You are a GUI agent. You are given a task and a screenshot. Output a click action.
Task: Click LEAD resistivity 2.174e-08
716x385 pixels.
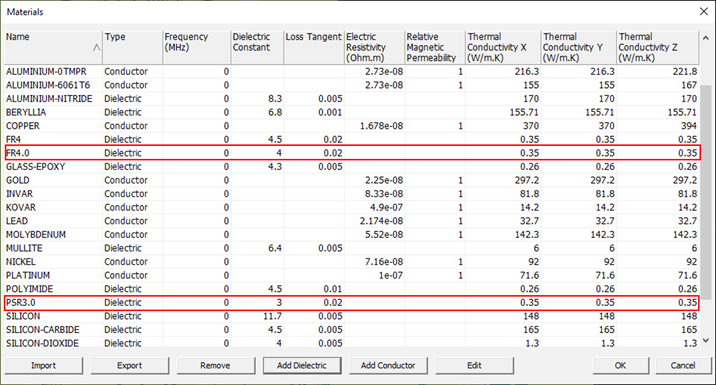pos(381,221)
